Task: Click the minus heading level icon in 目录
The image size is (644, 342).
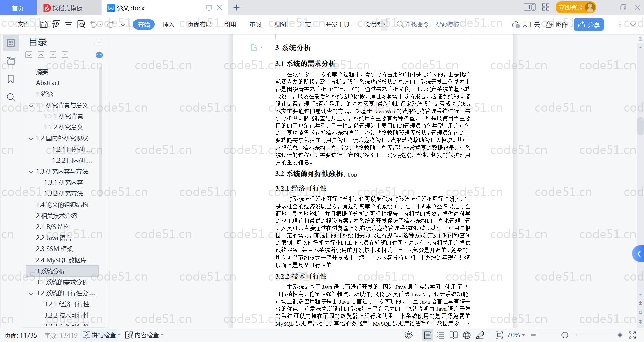Action: tap(65, 55)
